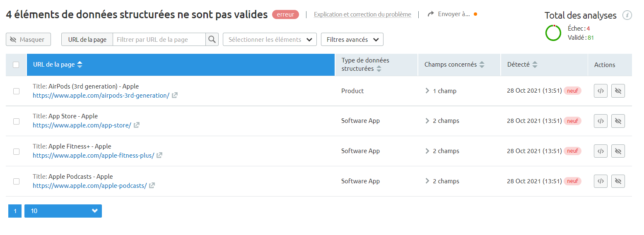
Task: Go to page 1 in pagination
Action: [15, 211]
